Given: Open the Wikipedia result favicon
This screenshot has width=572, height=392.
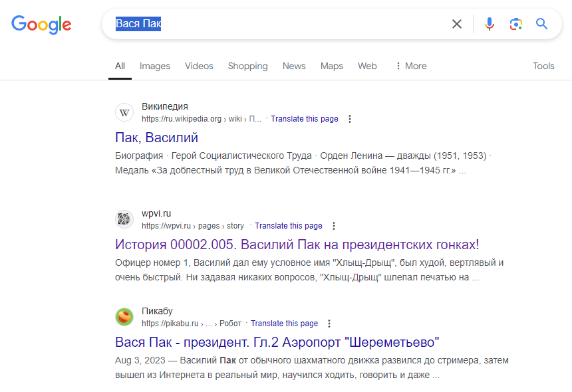Looking at the screenshot, I should (x=124, y=112).
